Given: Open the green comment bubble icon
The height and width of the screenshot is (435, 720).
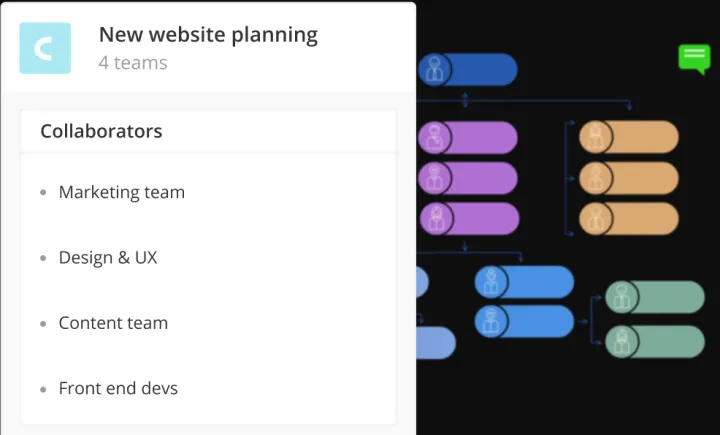Looking at the screenshot, I should pyautogui.click(x=694, y=58).
